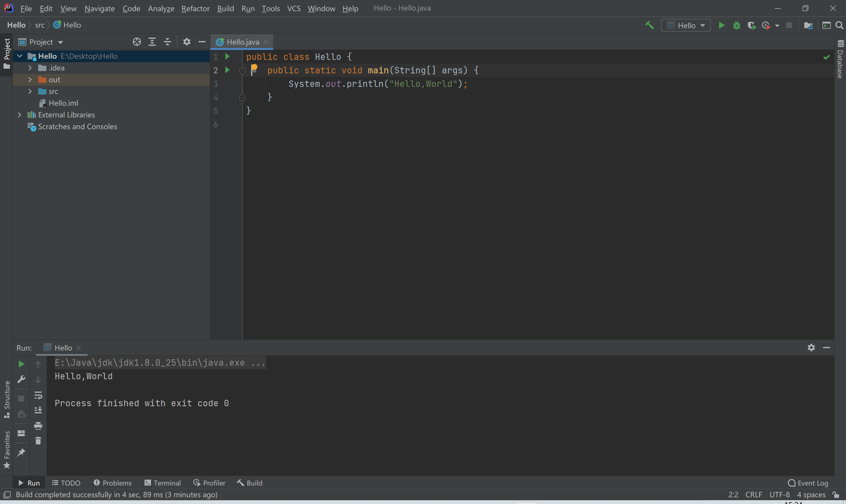The height and width of the screenshot is (504, 846).
Task: Open Project Structure icon in toolbar
Action: coord(808,26)
